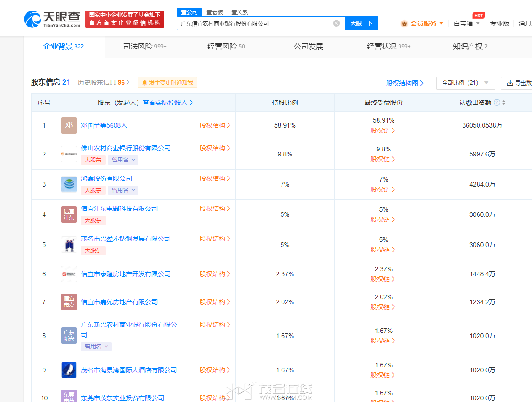This screenshot has height=402, width=532.
Task: Switch to 司法风险 tab
Action: click(x=145, y=47)
